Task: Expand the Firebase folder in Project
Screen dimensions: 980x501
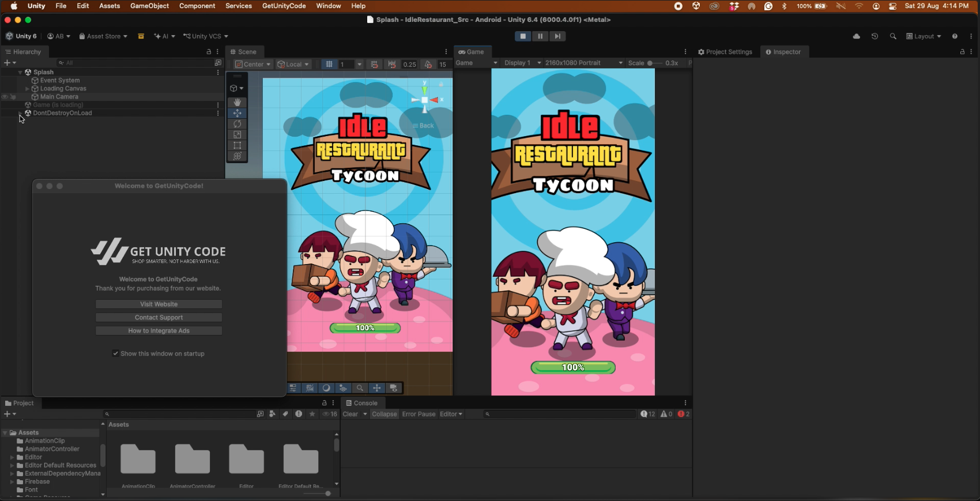Action: 12,481
